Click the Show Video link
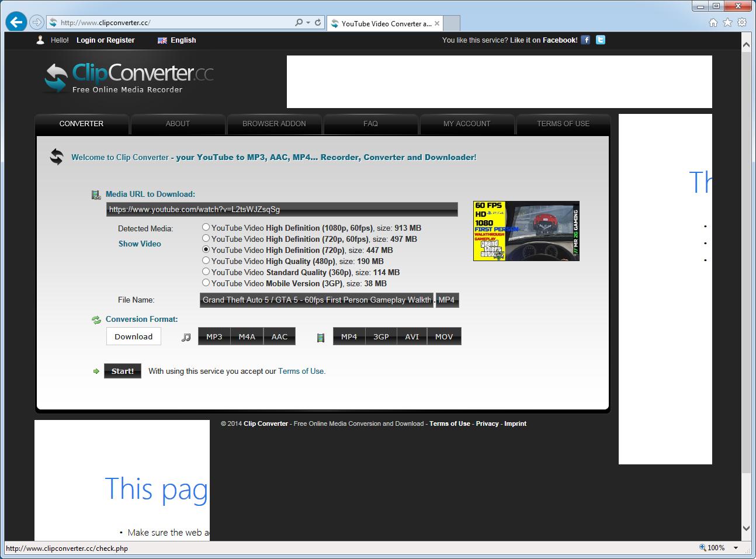This screenshot has width=756, height=559. click(140, 244)
